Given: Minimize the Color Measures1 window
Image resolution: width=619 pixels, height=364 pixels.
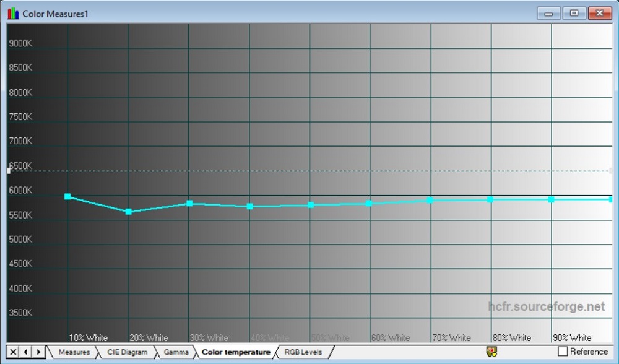Looking at the screenshot, I should coord(548,13).
